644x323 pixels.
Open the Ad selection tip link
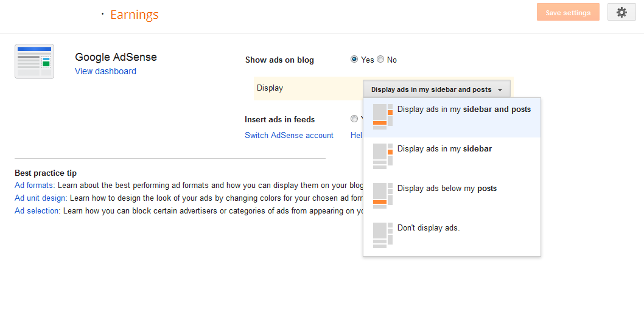pyautogui.click(x=37, y=210)
